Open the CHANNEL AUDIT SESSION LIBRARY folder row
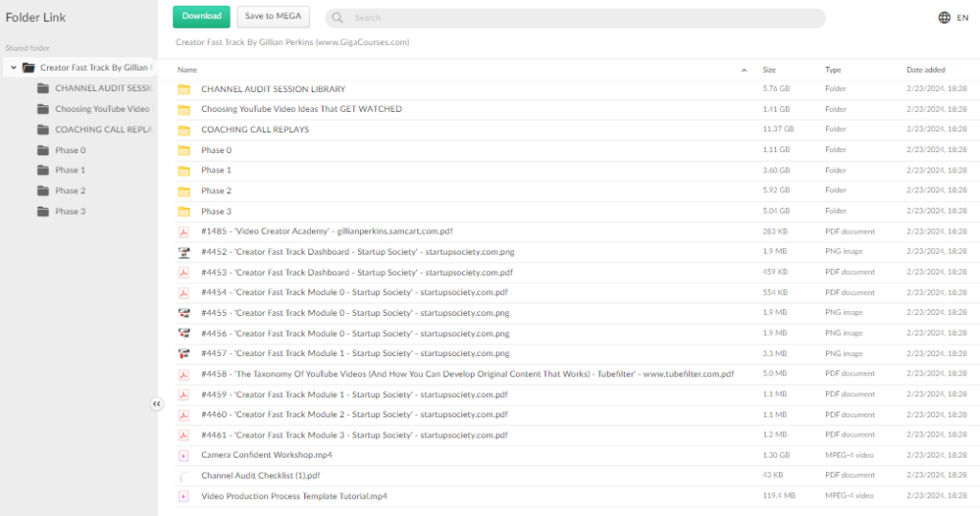 [273, 89]
